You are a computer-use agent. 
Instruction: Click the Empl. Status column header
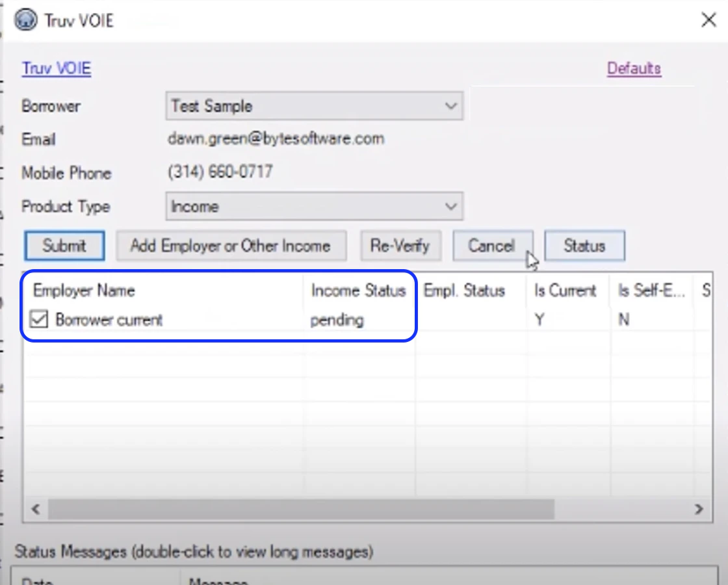point(465,291)
